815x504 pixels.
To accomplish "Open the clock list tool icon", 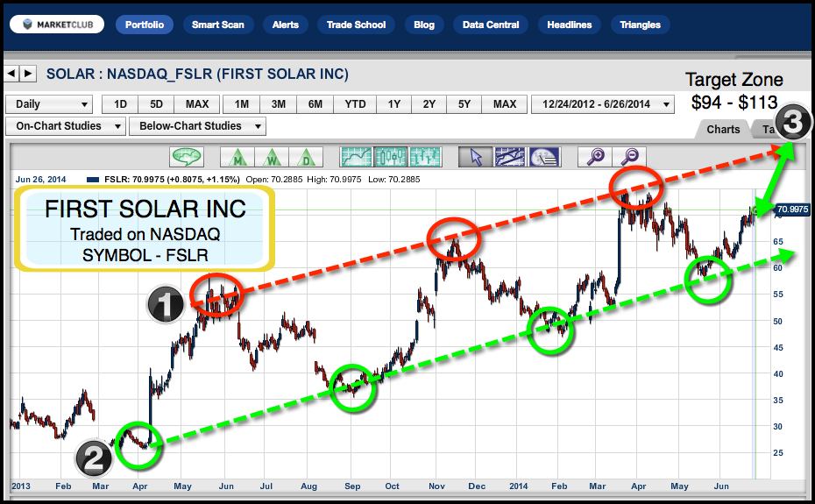I will pos(544,157).
